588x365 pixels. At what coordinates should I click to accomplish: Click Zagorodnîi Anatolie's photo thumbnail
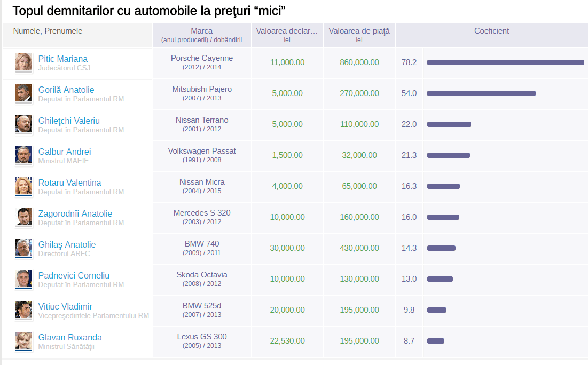click(23, 217)
